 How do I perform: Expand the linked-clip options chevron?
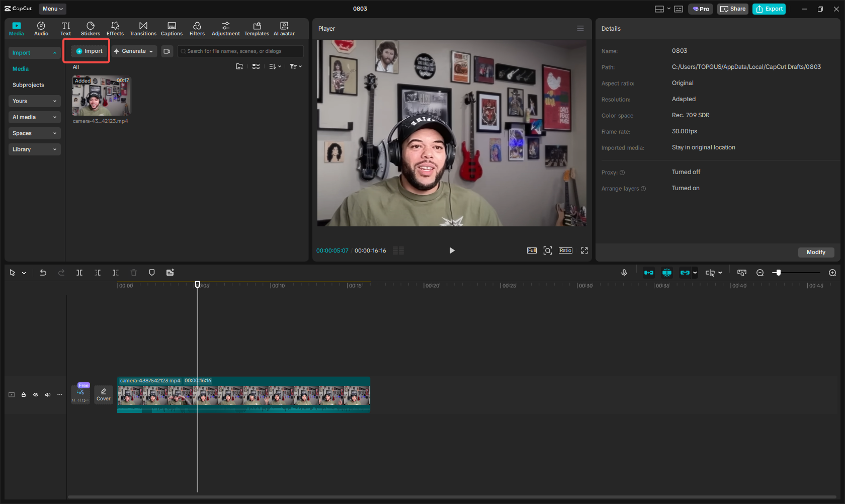[695, 272]
